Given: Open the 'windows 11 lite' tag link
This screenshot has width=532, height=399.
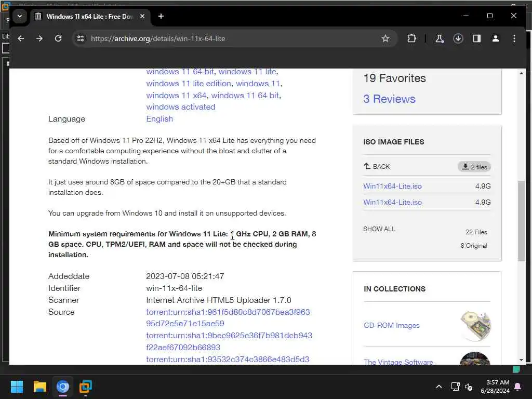Looking at the screenshot, I should (x=247, y=72).
